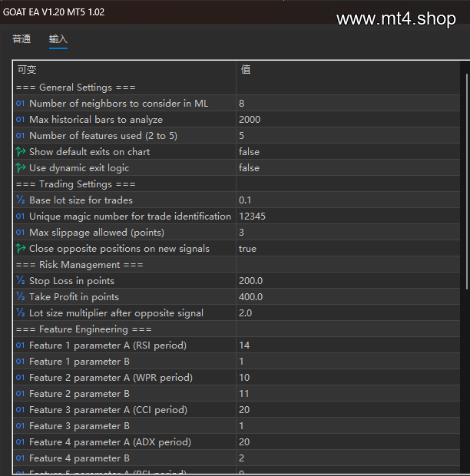The height and width of the screenshot is (476, 470).
Task: Click integer icon beside Number of features used
Action: pos(20,136)
